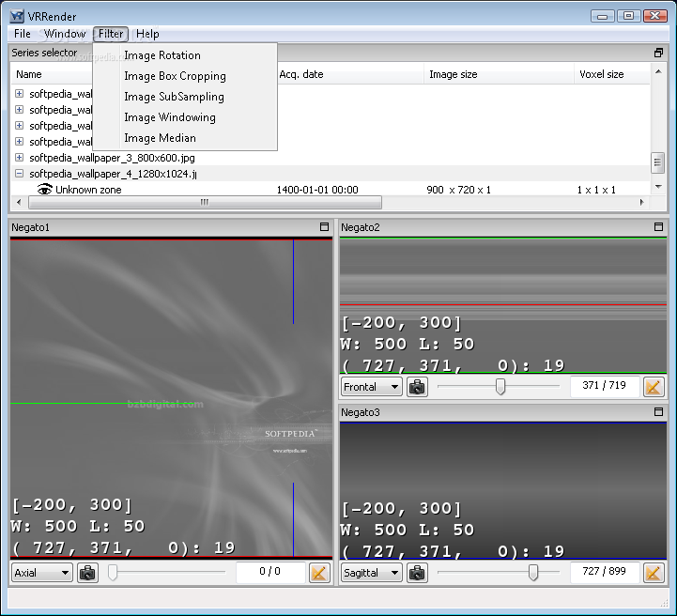The image size is (677, 616).
Task: Click the horizontal scrollbar right arrow
Action: [x=641, y=202]
